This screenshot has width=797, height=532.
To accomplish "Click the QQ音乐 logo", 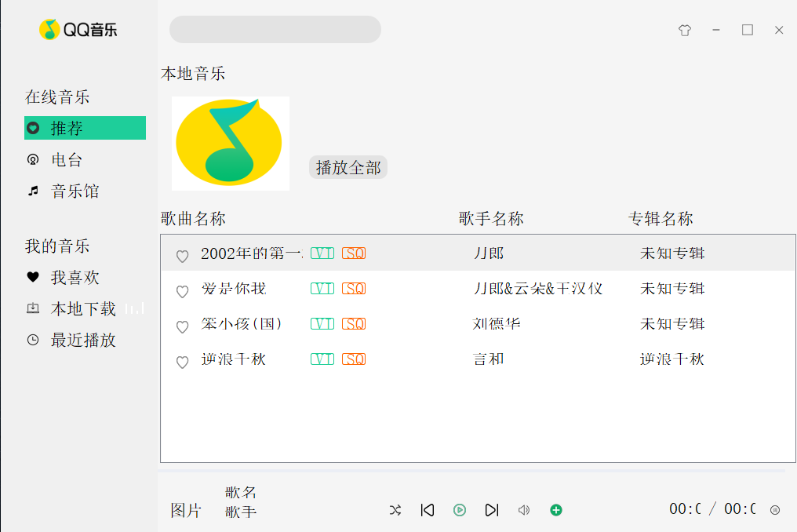I will (78, 30).
